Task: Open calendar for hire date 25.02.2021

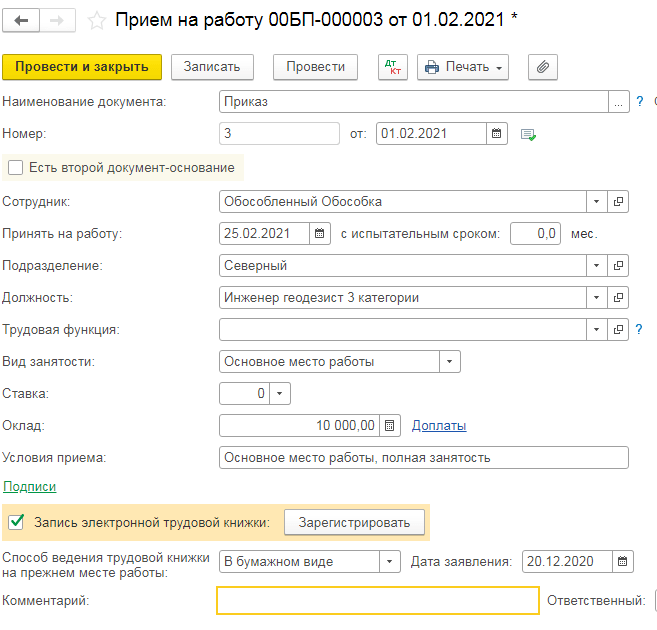Action: (320, 234)
